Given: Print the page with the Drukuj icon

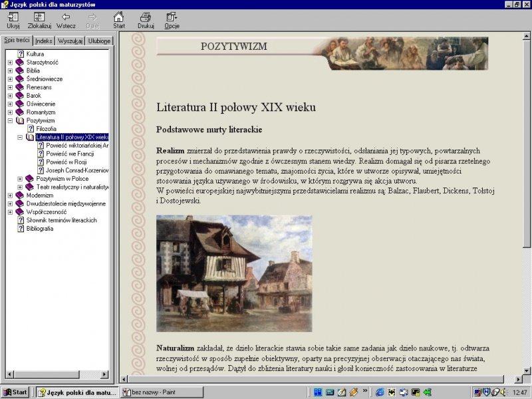Looking at the screenshot, I should 146,17.
